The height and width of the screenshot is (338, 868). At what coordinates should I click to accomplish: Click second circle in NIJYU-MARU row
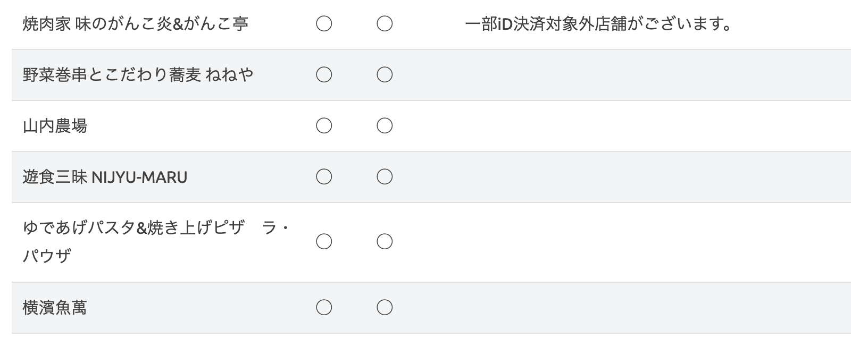click(x=385, y=176)
